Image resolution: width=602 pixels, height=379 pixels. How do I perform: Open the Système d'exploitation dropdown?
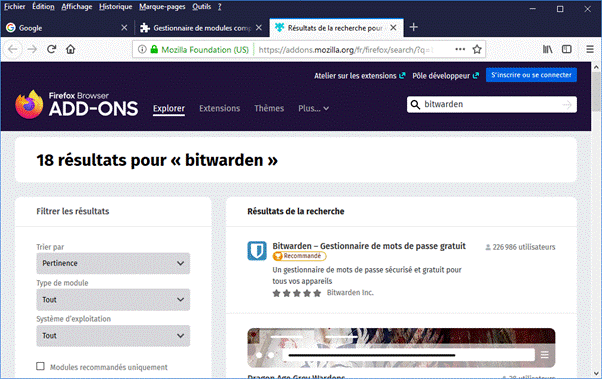click(113, 336)
